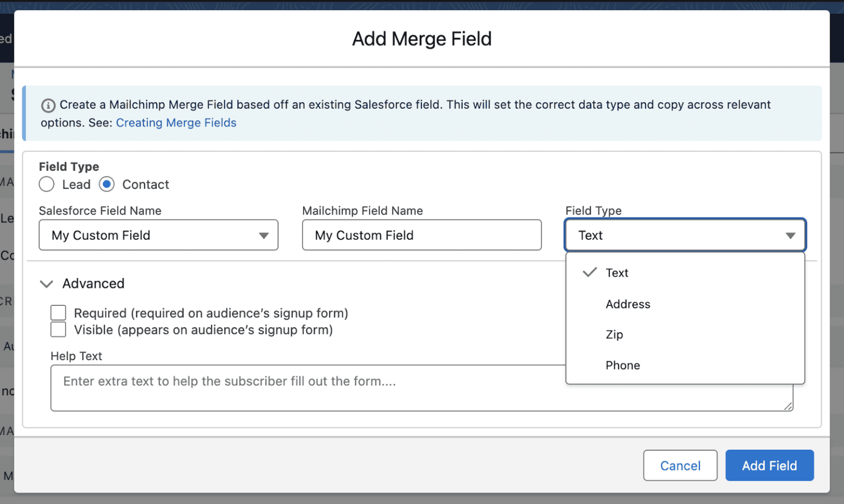Viewport: 844px width, 504px height.
Task: Cancel the Add Merge Field dialog
Action: tap(680, 466)
